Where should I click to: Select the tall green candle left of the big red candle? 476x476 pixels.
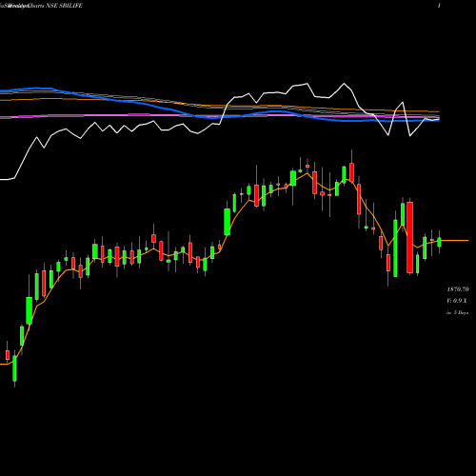coord(403,214)
